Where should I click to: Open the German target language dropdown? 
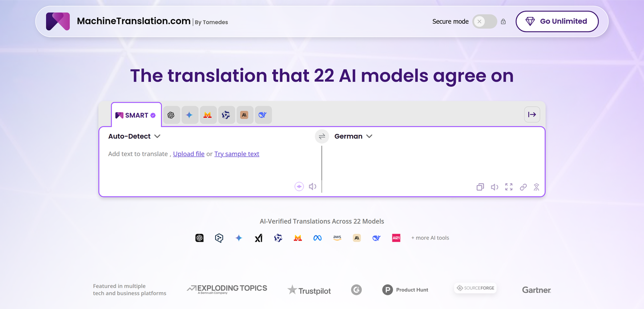353,136
